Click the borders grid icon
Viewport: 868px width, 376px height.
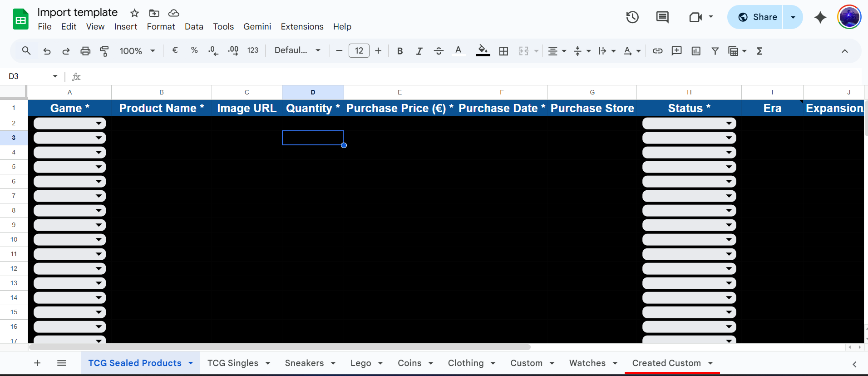(x=503, y=51)
